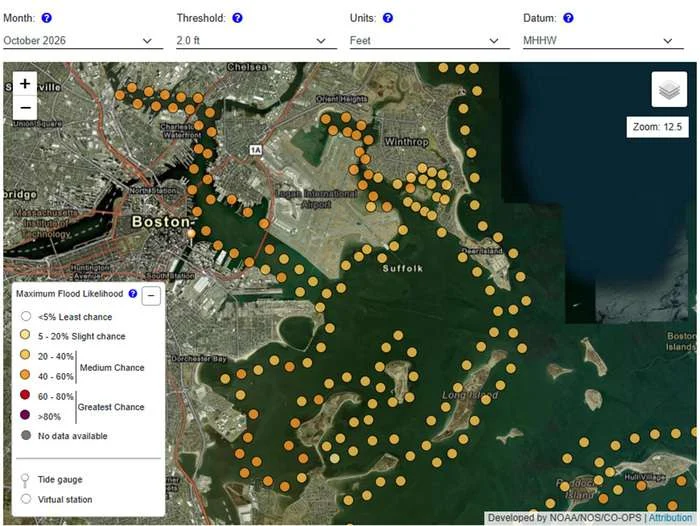Open the Units dropdown Feet
The height and width of the screenshot is (526, 700).
[429, 41]
